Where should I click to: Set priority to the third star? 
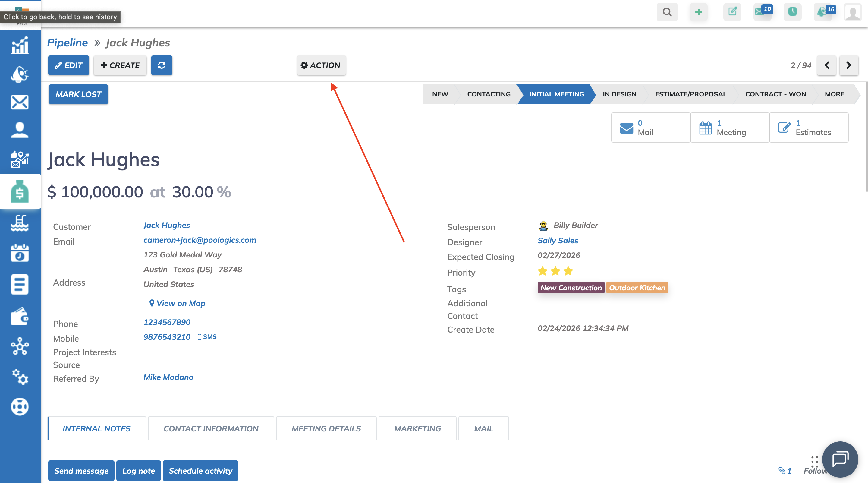tap(568, 271)
